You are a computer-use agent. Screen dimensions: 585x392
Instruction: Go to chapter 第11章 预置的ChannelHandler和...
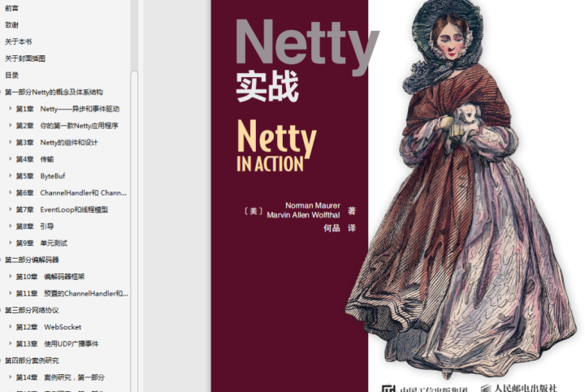pos(72,293)
